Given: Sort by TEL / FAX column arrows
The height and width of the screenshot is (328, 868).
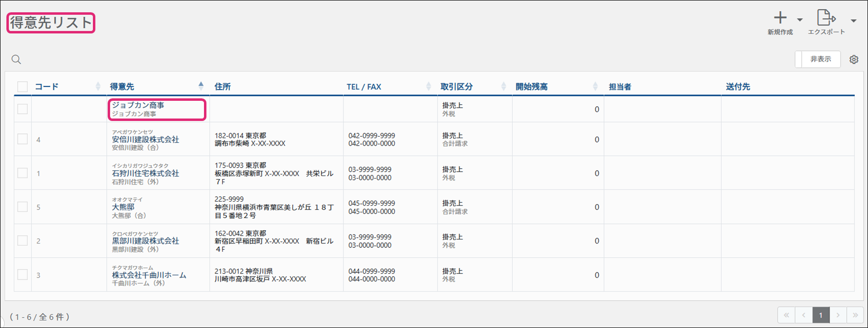Looking at the screenshot, I should pyautogui.click(x=429, y=87).
